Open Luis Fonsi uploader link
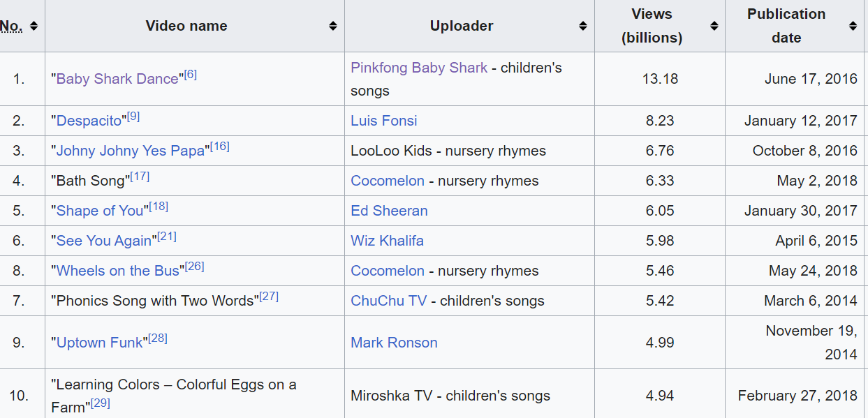 click(x=384, y=121)
